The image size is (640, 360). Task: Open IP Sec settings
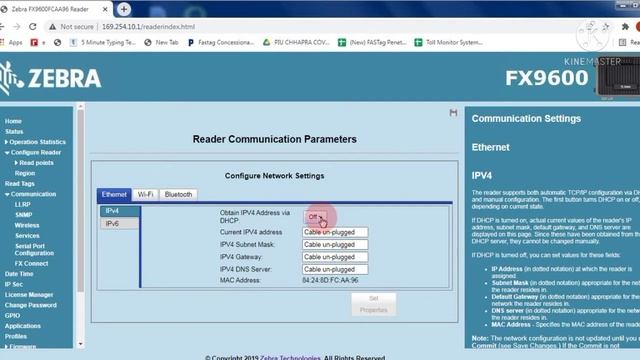(14, 284)
